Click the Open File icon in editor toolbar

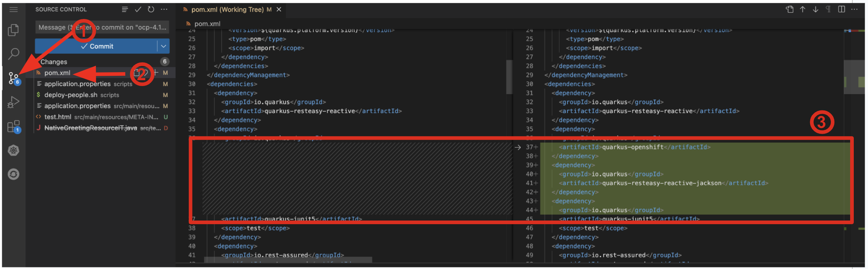(789, 9)
